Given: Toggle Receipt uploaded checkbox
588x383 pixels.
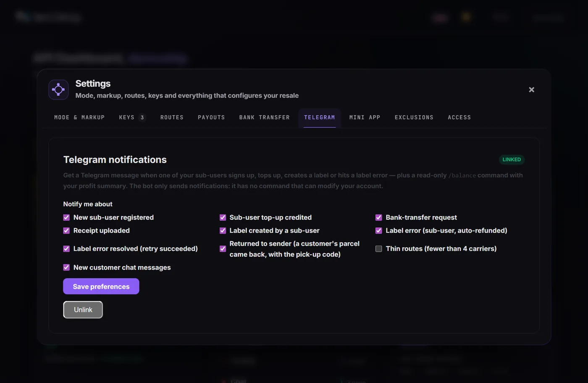Looking at the screenshot, I should (66, 230).
